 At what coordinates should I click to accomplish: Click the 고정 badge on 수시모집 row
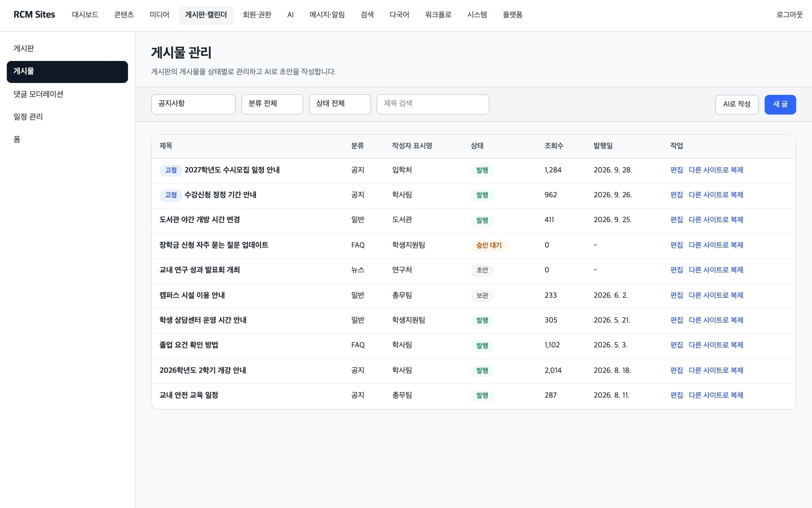pos(171,170)
